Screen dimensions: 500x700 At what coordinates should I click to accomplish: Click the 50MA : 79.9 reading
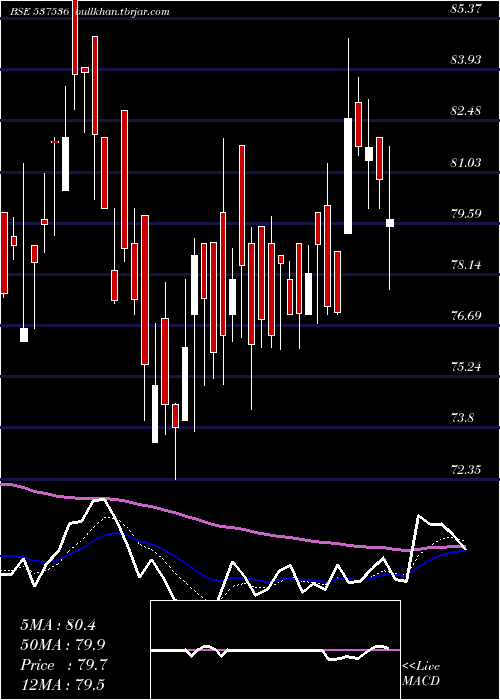[63, 645]
